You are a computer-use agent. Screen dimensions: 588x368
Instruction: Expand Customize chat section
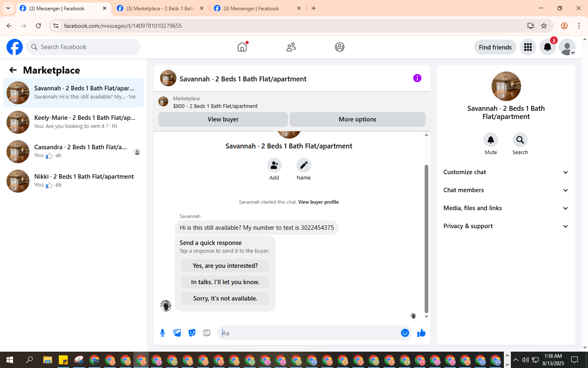tap(506, 172)
